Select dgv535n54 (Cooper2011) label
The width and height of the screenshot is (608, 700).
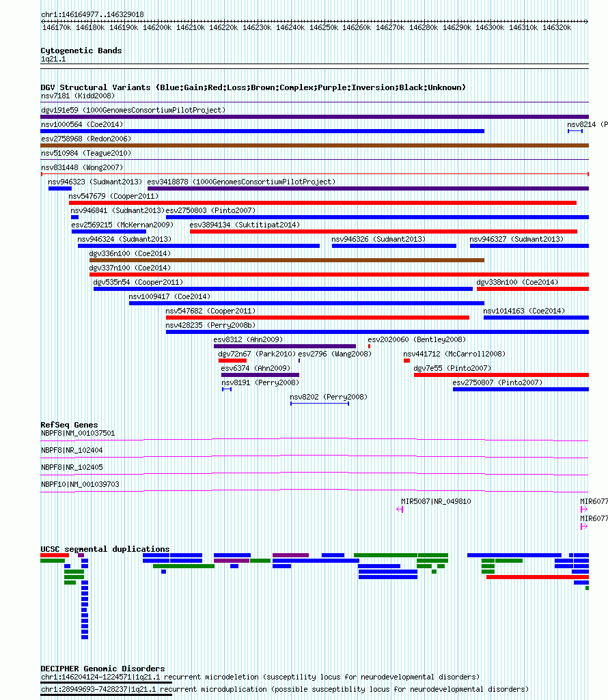(138, 282)
